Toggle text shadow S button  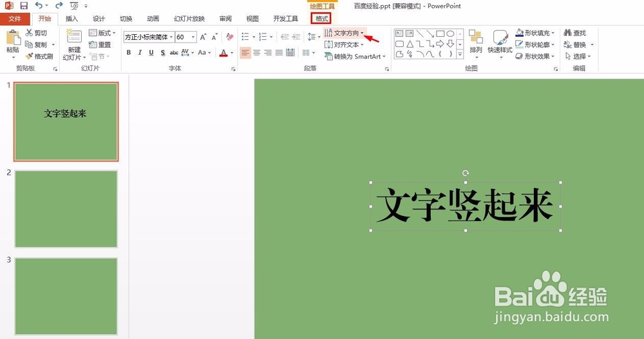163,53
